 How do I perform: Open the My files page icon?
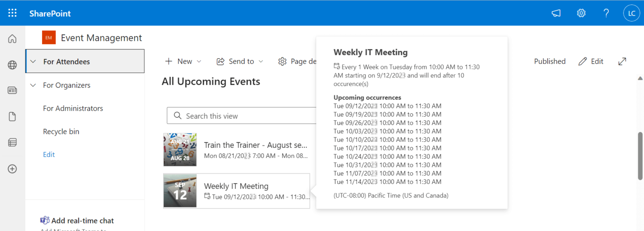pyautogui.click(x=13, y=117)
